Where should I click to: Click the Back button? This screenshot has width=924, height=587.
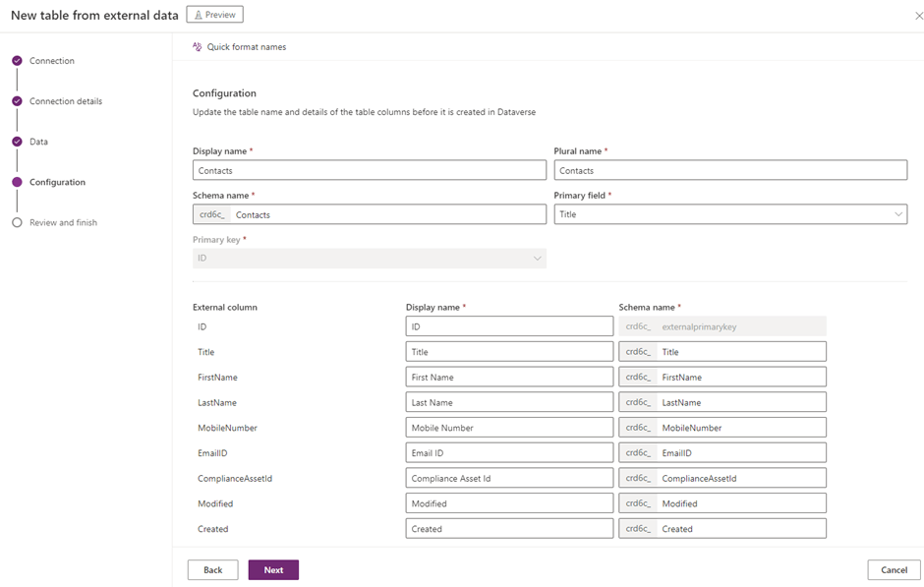tap(212, 570)
